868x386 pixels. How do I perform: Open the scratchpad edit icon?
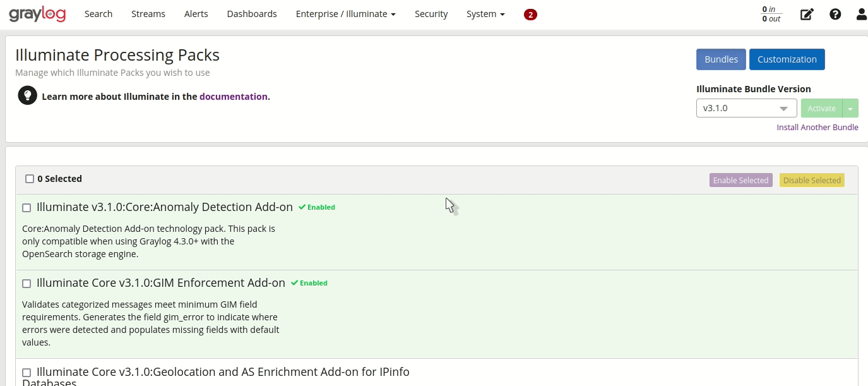pos(807,14)
